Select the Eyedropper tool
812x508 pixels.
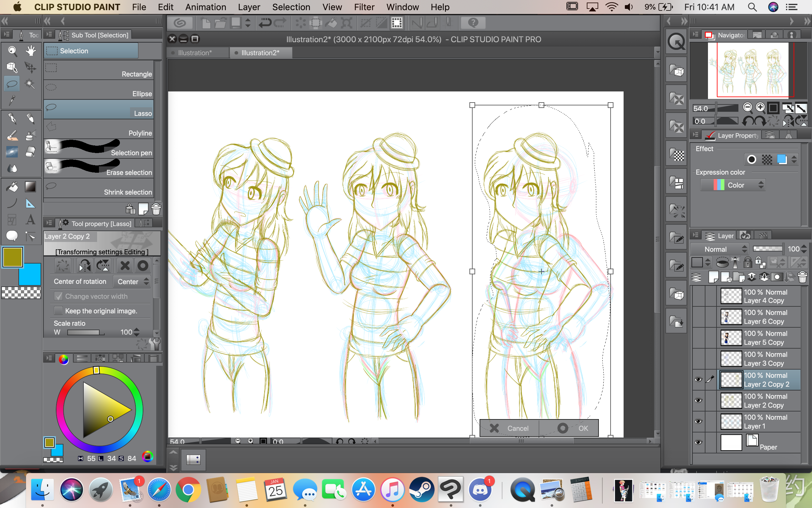pyautogui.click(x=12, y=100)
